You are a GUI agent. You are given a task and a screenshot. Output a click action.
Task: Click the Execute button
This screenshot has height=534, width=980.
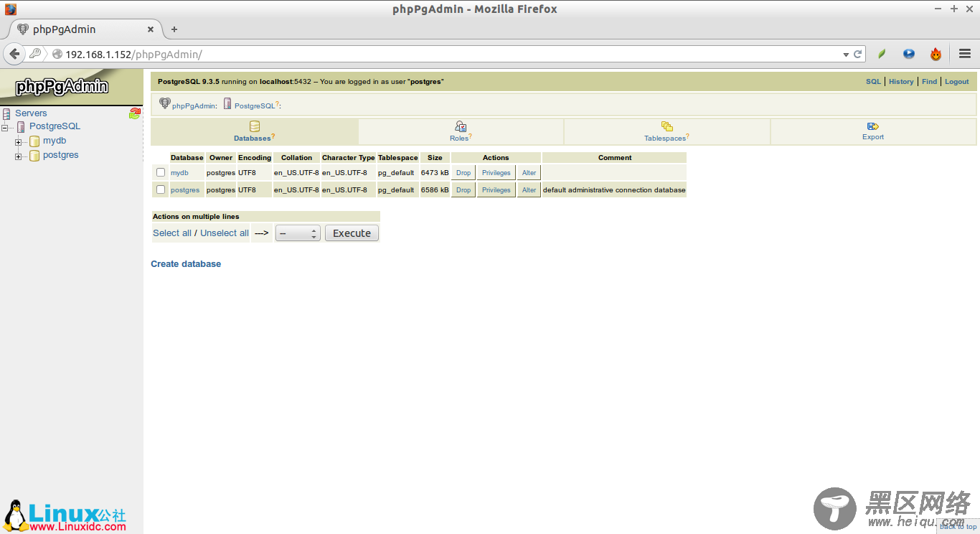click(352, 233)
